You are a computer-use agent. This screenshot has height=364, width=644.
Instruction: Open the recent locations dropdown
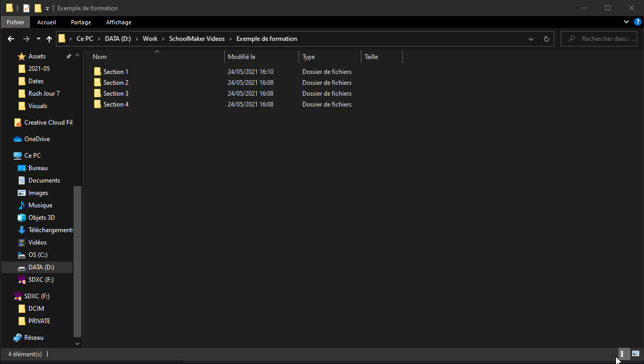click(x=38, y=39)
